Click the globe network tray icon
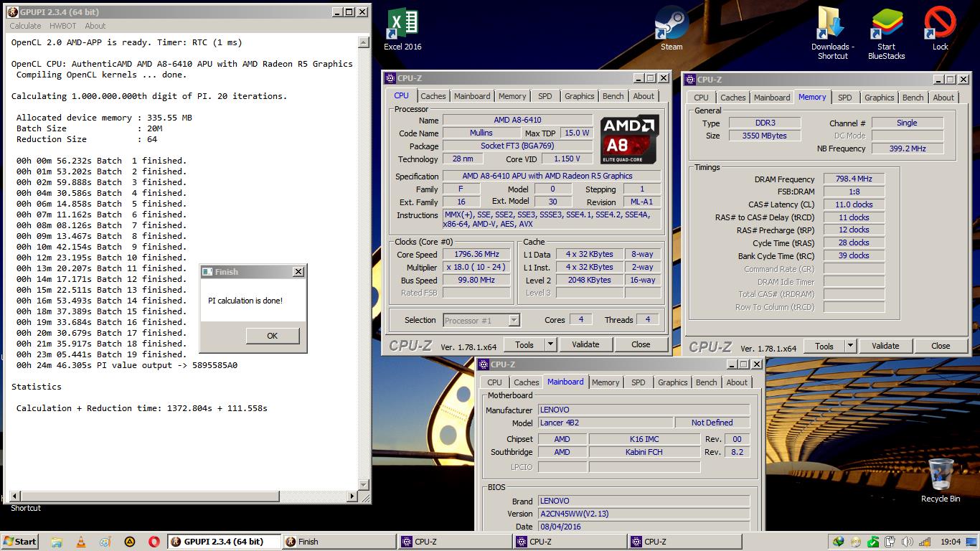Screen dimensions: 980x551 point(838,542)
